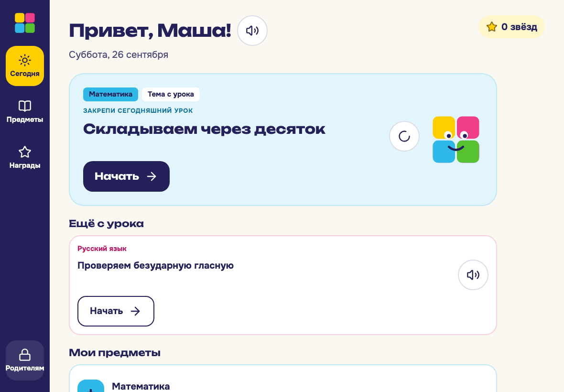Click the four-square app logo in sidebar
Screen dimensions: 564x392
25,23
